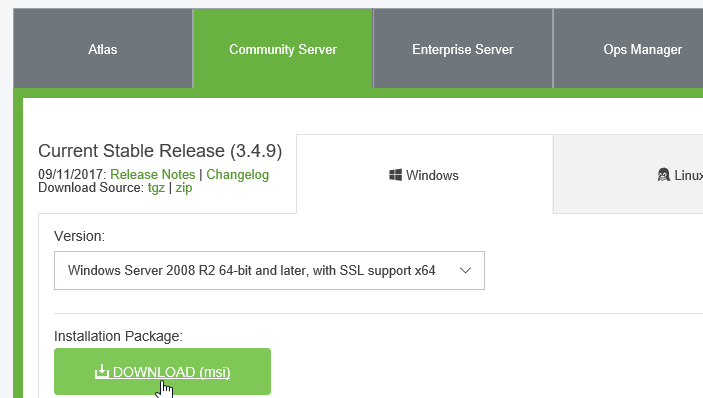This screenshot has height=398, width=703.
Task: Select the Community Server tab
Action: pyautogui.click(x=283, y=48)
